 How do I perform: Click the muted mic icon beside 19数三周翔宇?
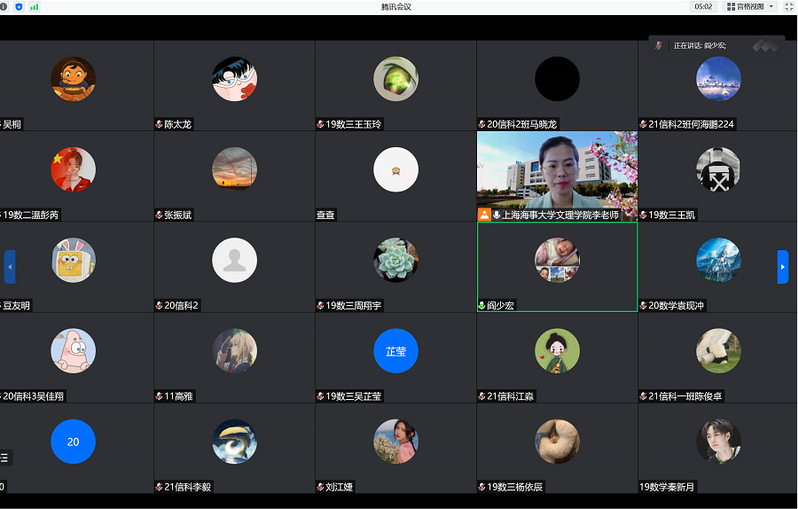click(321, 305)
